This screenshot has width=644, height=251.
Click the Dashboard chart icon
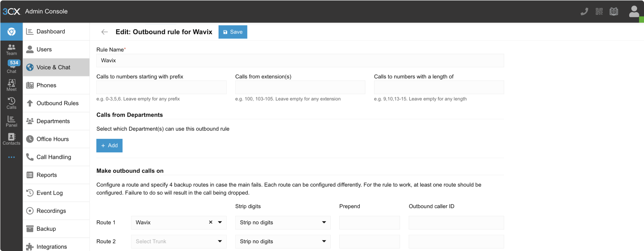(30, 32)
